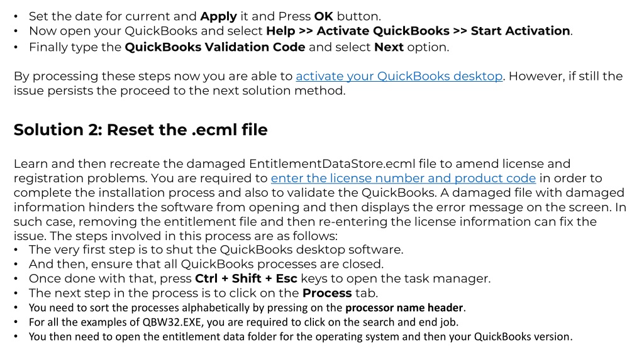Click the bold 'Activate QuickBooks' text
The width and height of the screenshot is (644, 362).
383,31
